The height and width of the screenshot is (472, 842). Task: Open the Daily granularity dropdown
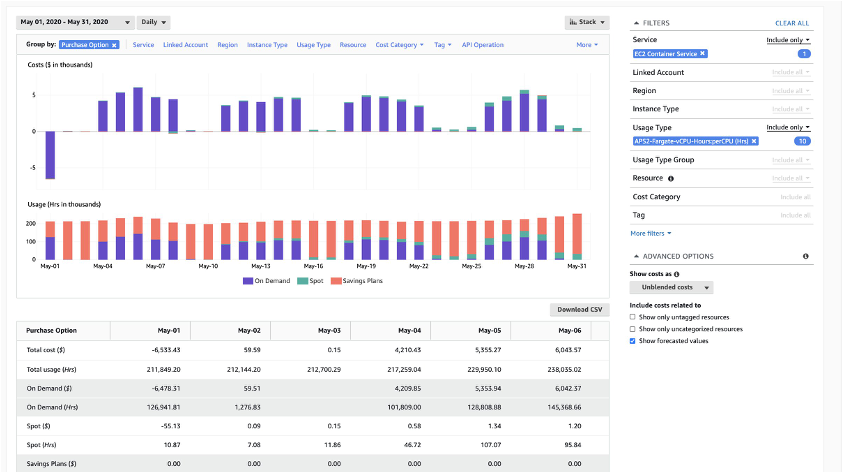tap(153, 22)
